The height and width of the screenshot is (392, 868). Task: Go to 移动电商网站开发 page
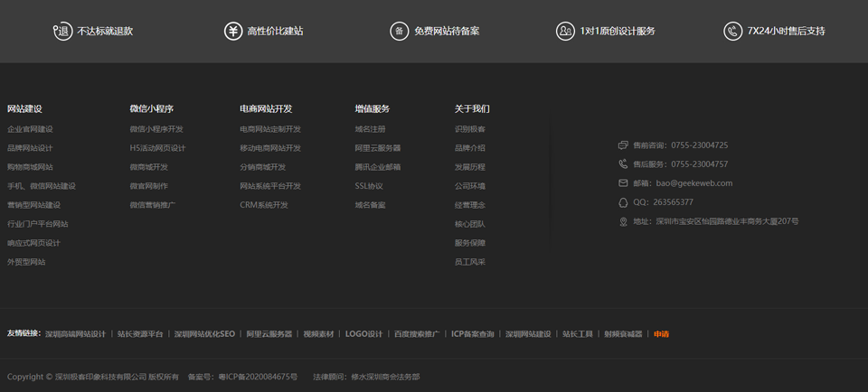point(270,148)
